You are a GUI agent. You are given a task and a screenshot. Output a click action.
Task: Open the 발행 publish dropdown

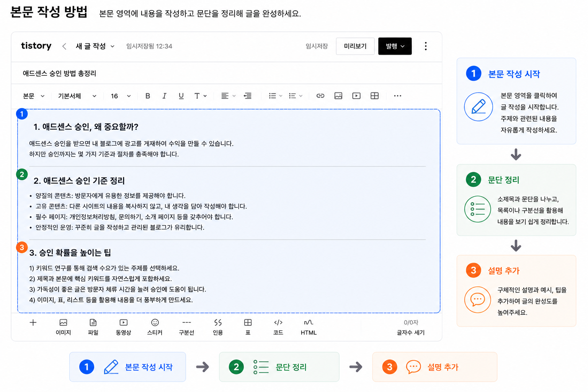[x=395, y=46]
